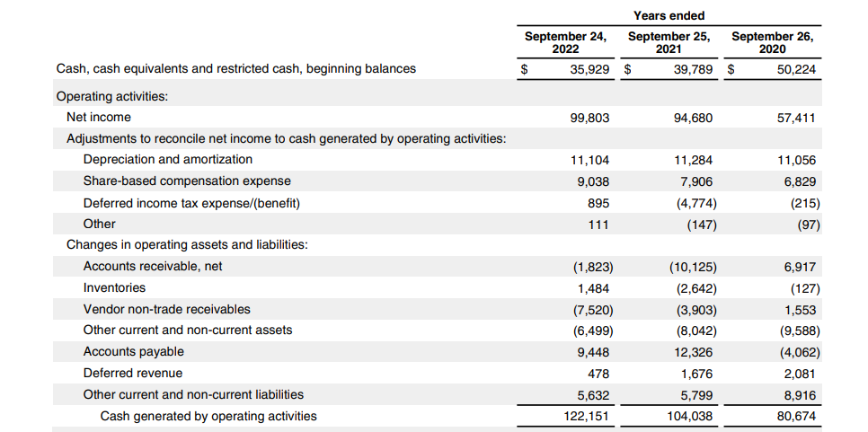Image resolution: width=868 pixels, height=432 pixels.
Task: Click the 'Cash generated by operating activities' label
Action: (x=208, y=416)
